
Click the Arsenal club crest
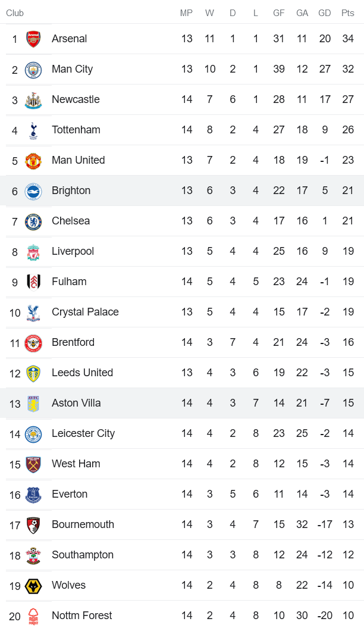click(33, 39)
